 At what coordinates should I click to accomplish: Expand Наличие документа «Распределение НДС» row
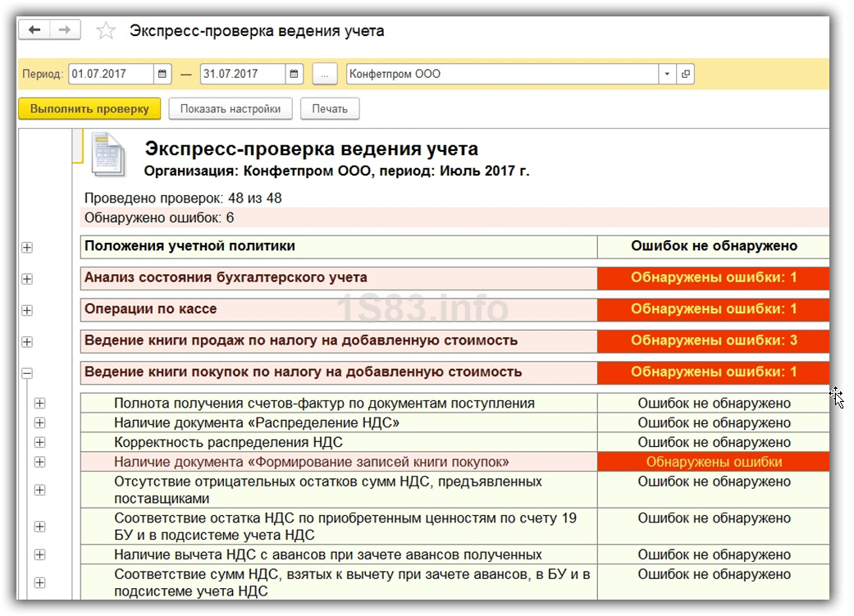(39, 422)
